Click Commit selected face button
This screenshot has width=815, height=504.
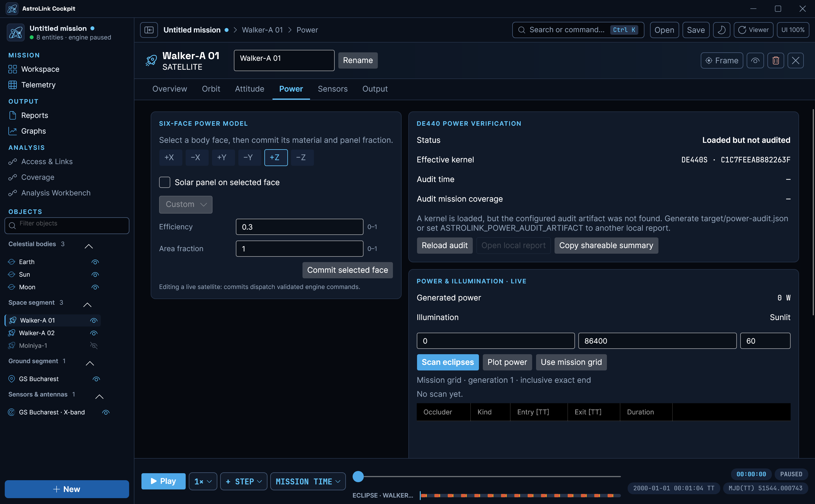[347, 270]
